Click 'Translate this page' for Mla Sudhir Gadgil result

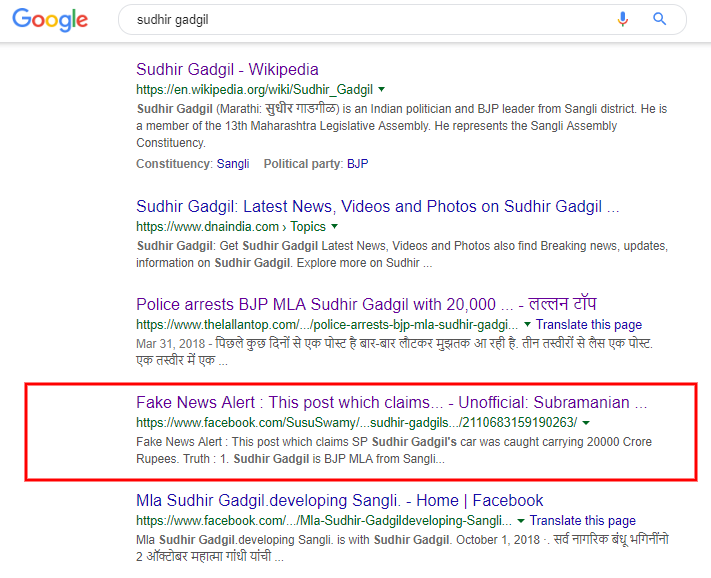point(583,520)
